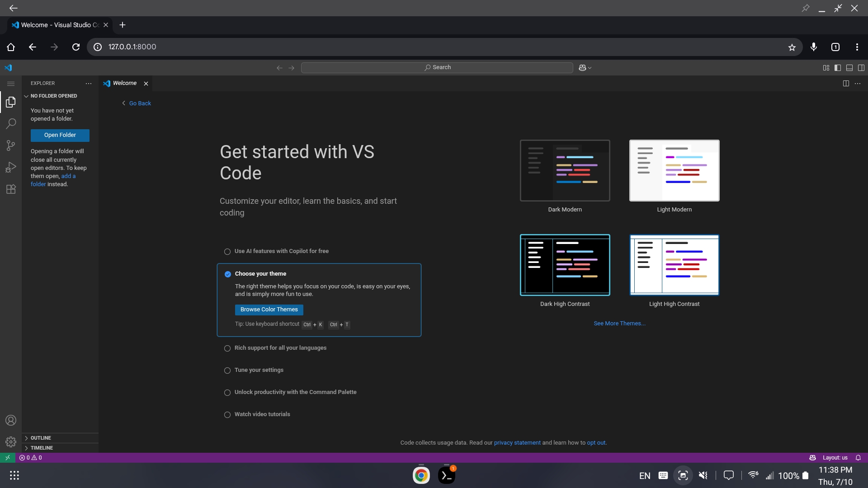Open the Search view in activity bar
This screenshot has width=868, height=488.
[11, 124]
